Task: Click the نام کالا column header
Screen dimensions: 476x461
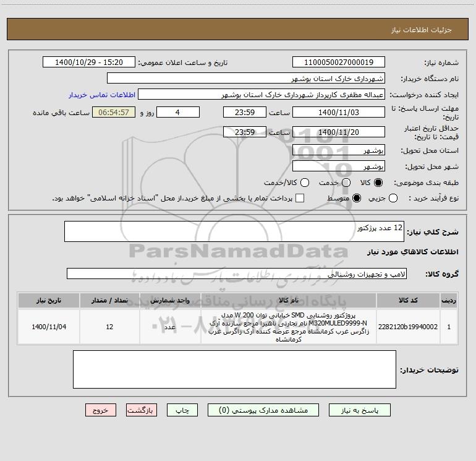Action: coord(289,300)
